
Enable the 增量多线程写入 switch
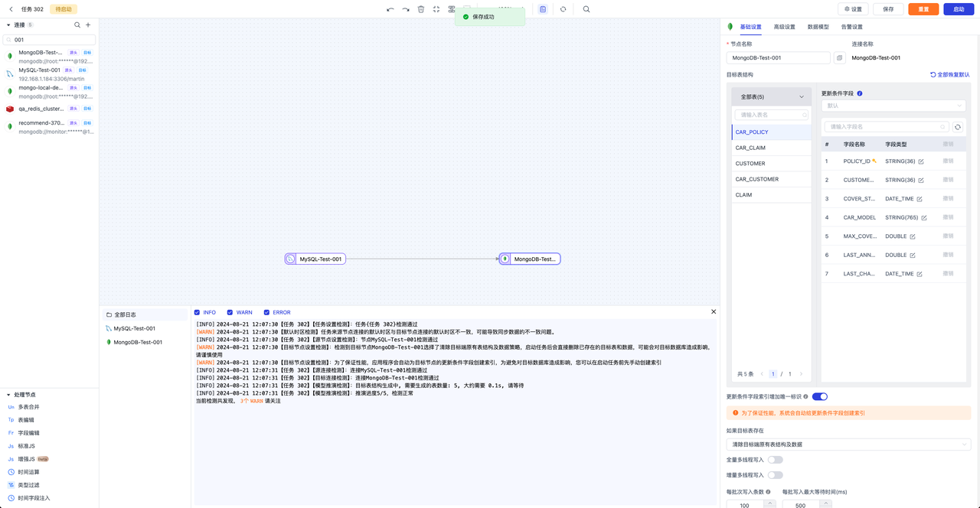[x=775, y=475]
